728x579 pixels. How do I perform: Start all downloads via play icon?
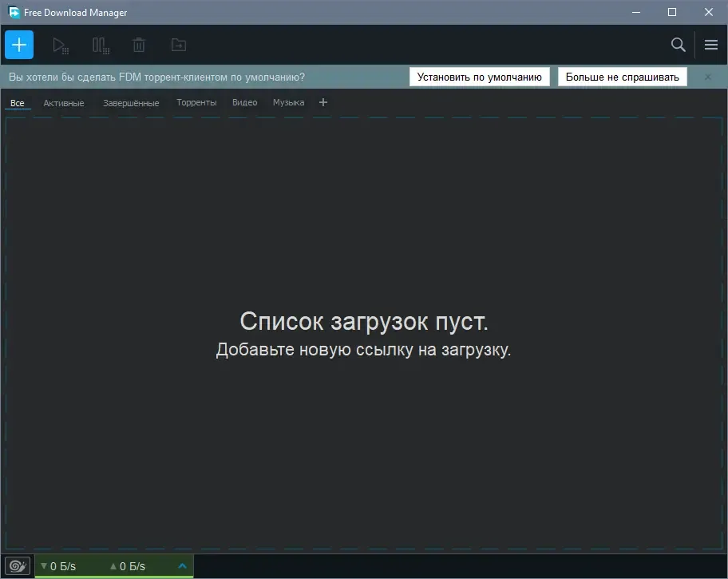click(x=61, y=45)
